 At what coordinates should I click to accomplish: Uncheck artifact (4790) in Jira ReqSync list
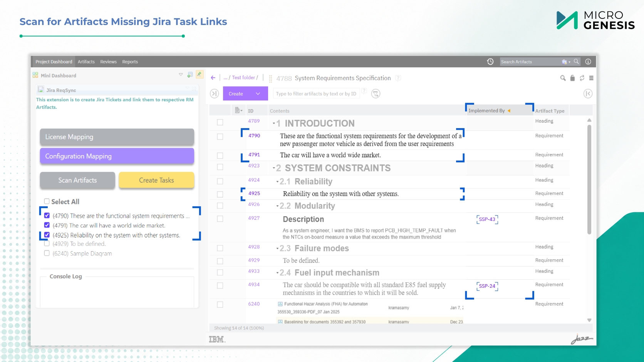[x=47, y=215]
